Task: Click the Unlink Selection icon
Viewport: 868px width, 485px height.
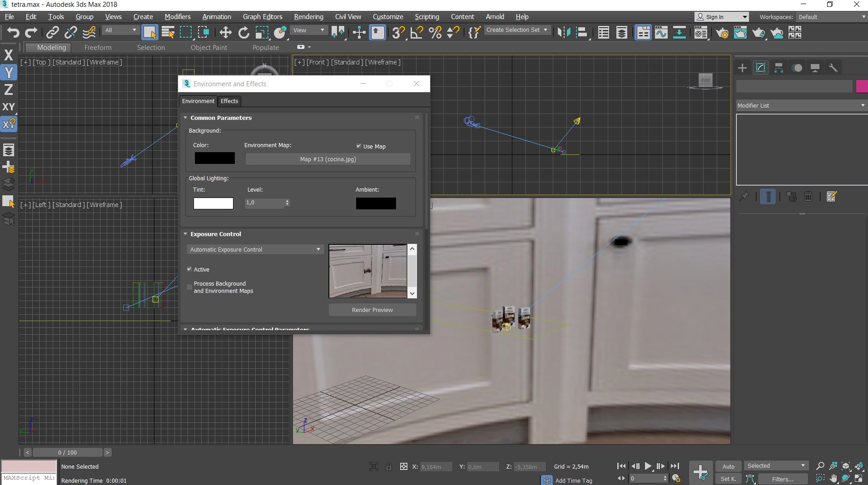Action: coord(71,32)
